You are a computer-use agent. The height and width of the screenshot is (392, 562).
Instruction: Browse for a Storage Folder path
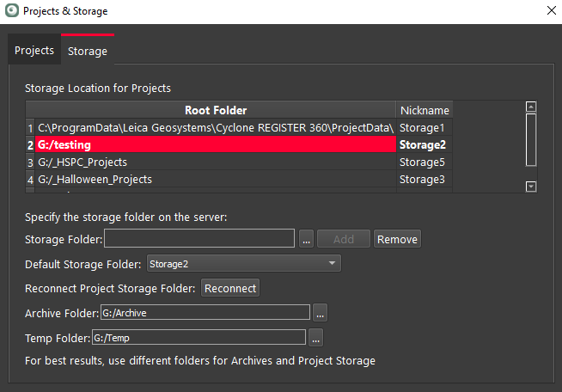point(307,239)
